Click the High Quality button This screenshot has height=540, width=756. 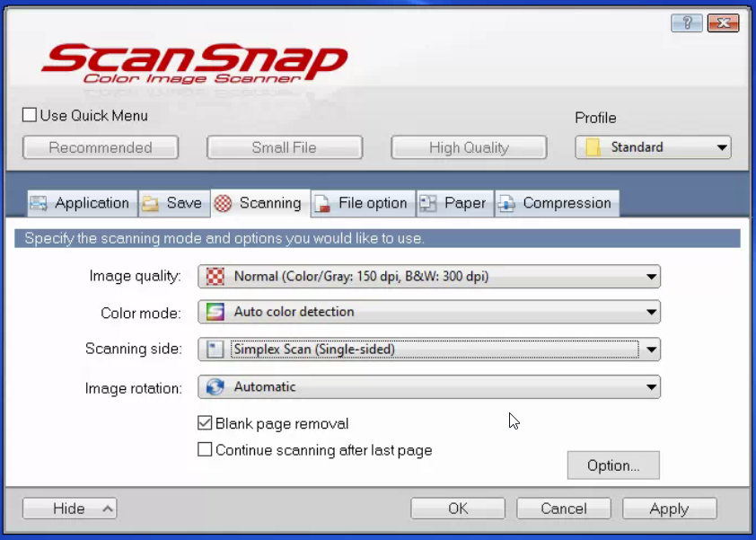tap(469, 147)
